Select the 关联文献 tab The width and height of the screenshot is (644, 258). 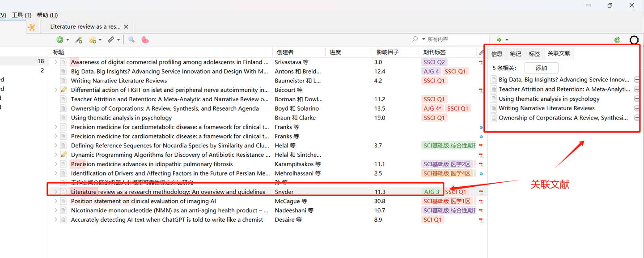[559, 53]
